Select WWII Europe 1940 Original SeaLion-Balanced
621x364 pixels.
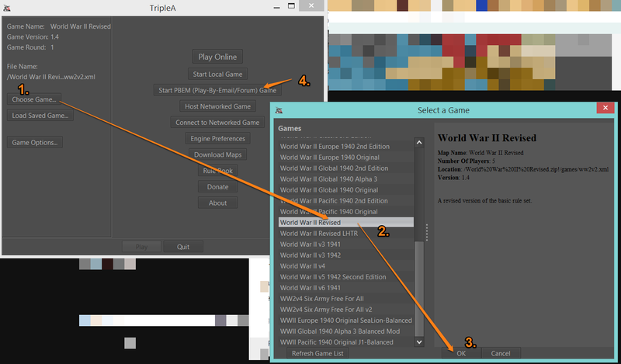click(346, 321)
